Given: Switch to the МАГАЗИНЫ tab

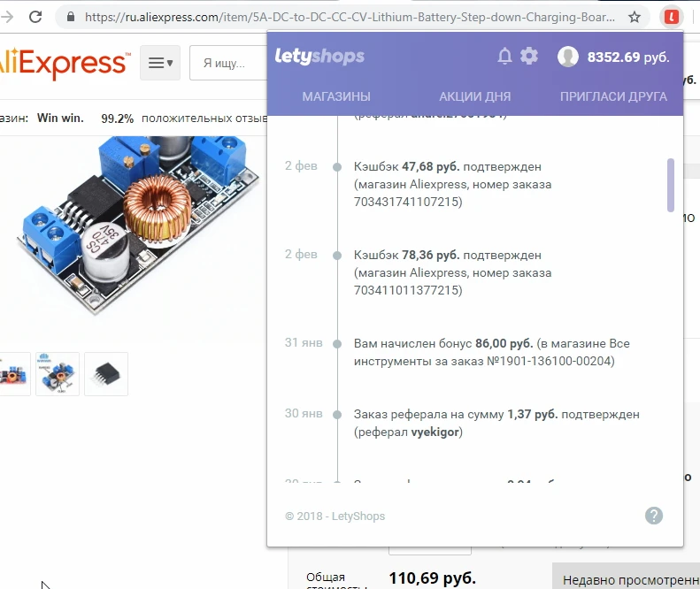Looking at the screenshot, I should point(336,96).
